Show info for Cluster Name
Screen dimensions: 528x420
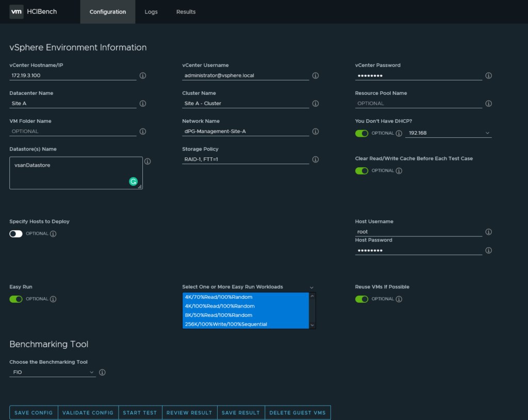click(x=316, y=104)
